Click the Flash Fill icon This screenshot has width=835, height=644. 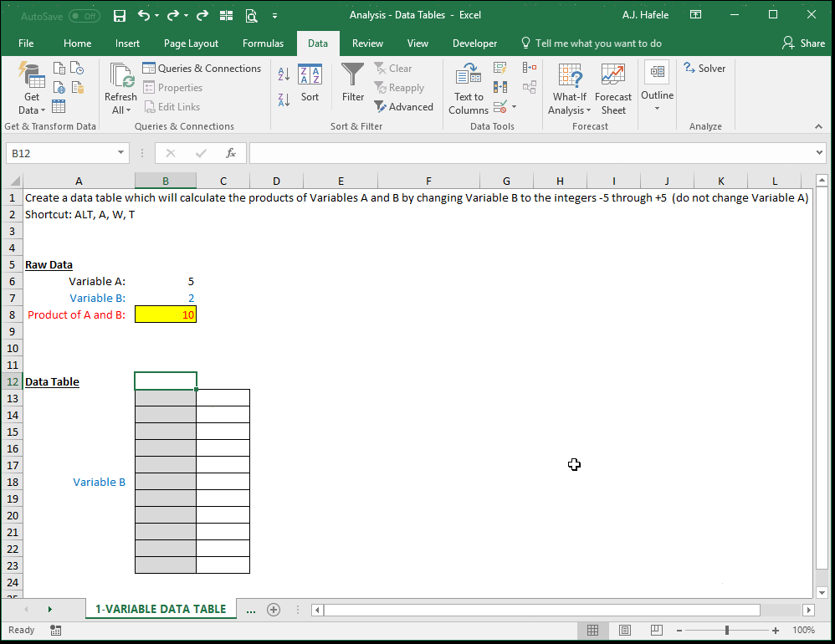499,68
